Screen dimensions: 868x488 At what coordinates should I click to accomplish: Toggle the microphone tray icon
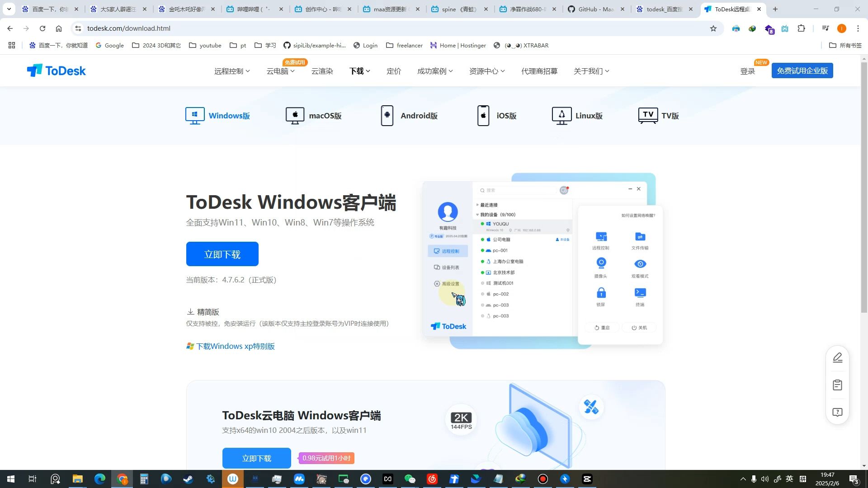[x=754, y=479]
